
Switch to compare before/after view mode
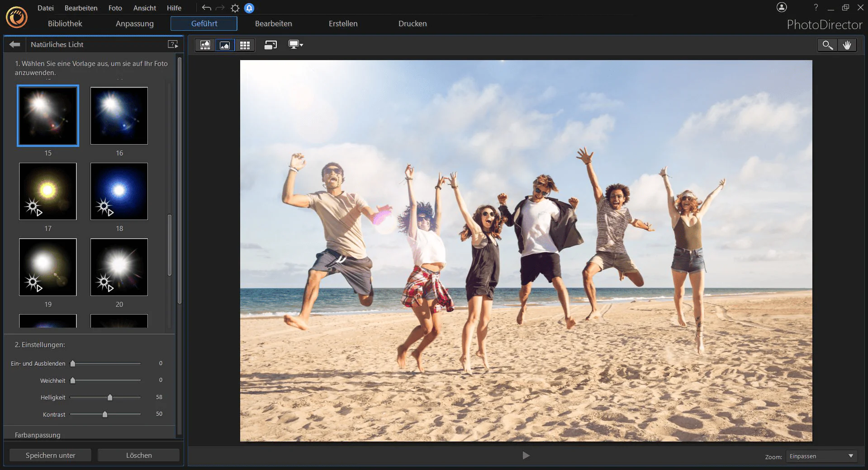click(x=205, y=45)
